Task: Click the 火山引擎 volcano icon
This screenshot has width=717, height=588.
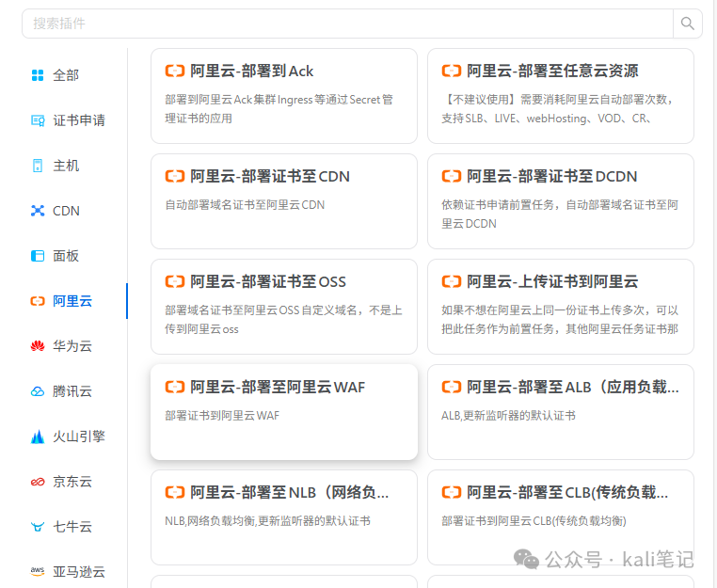Action: tap(38, 437)
